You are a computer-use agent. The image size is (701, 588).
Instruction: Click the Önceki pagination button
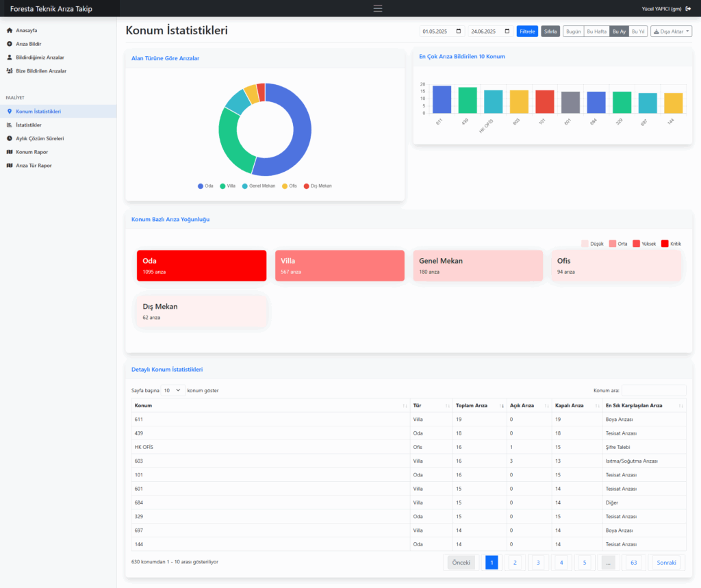461,563
